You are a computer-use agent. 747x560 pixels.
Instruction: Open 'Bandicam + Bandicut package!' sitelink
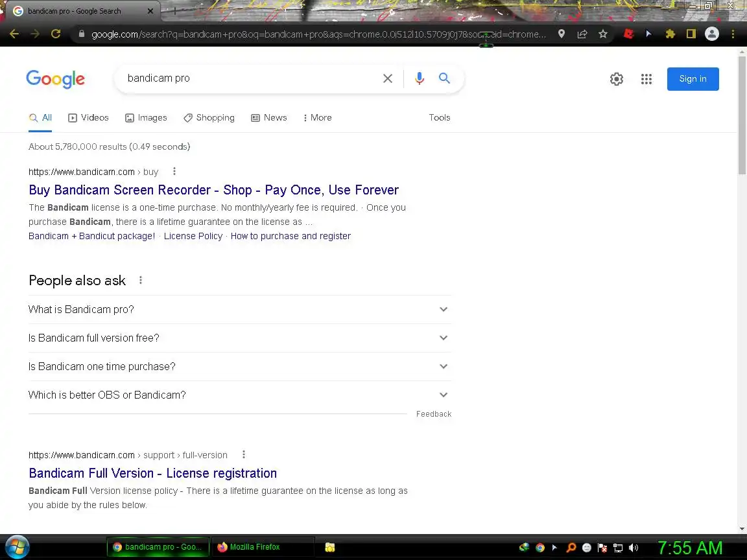point(91,236)
